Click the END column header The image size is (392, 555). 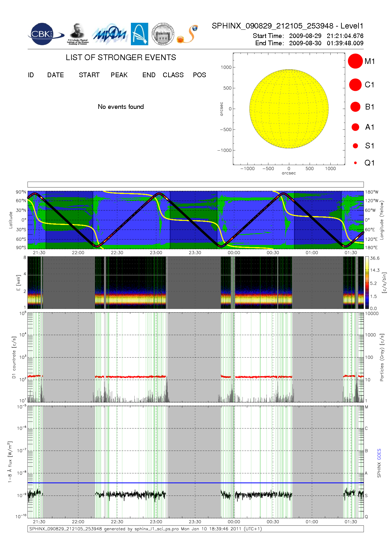tap(149, 75)
